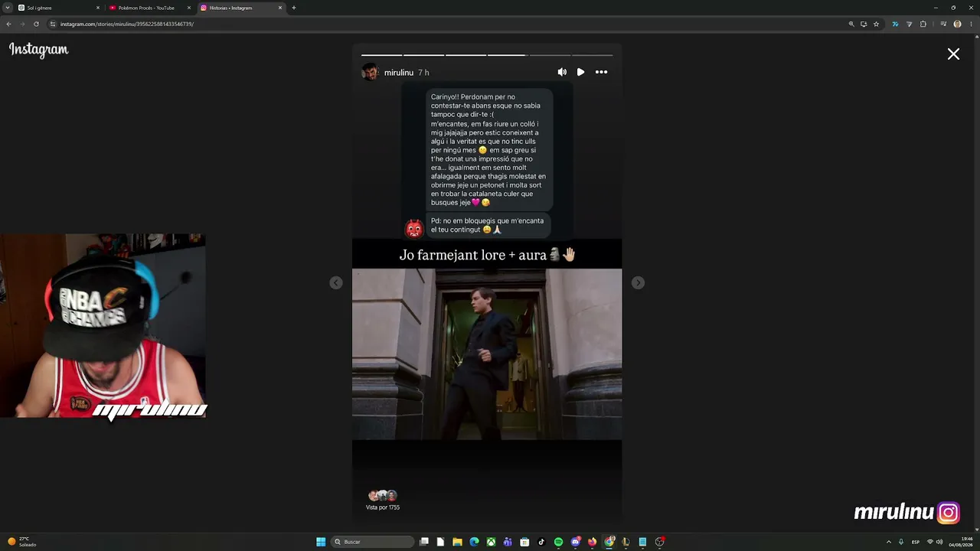Open the Extensions puzzle icon
Viewport: 980px width, 551px height.
click(x=923, y=24)
